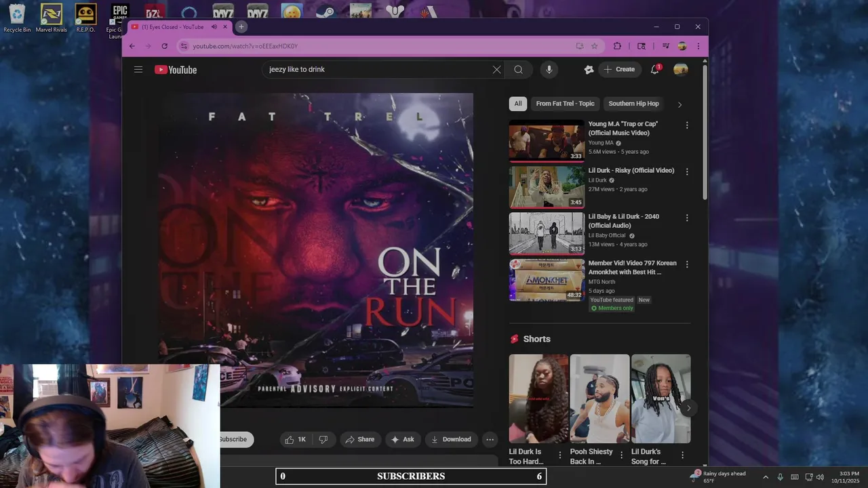Go back in the browser
The width and height of the screenshot is (868, 488).
click(132, 46)
